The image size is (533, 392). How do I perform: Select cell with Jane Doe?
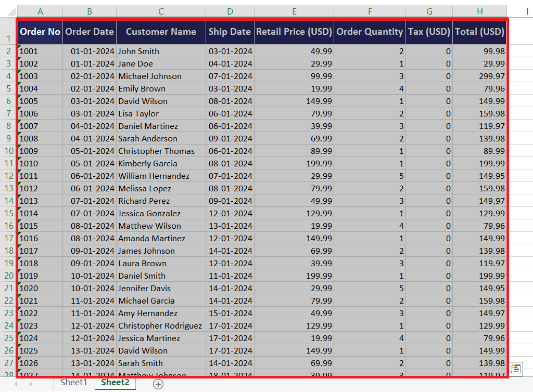click(x=161, y=64)
